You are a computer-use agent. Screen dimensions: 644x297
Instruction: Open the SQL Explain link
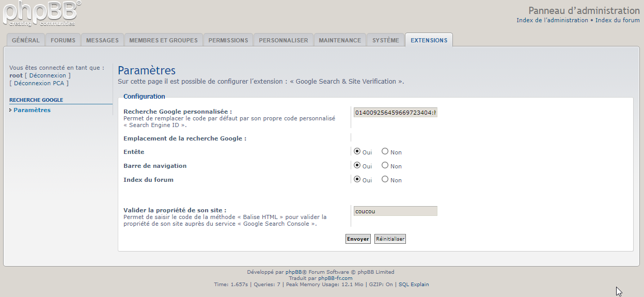[x=413, y=285]
